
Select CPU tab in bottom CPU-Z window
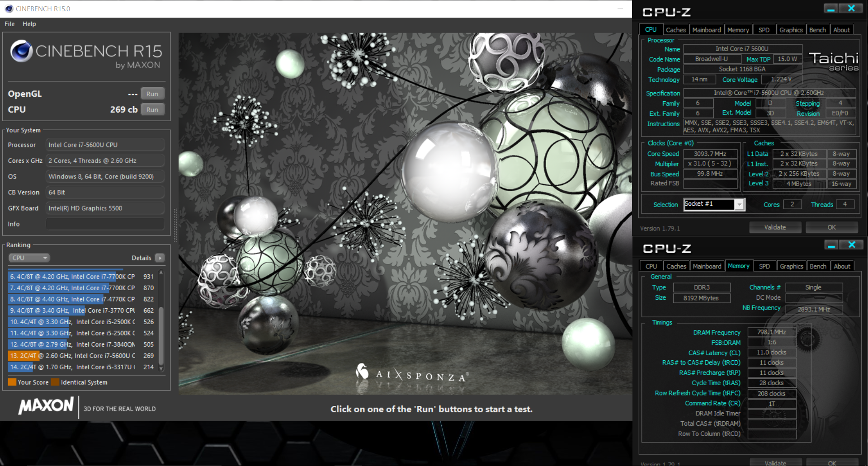point(651,266)
